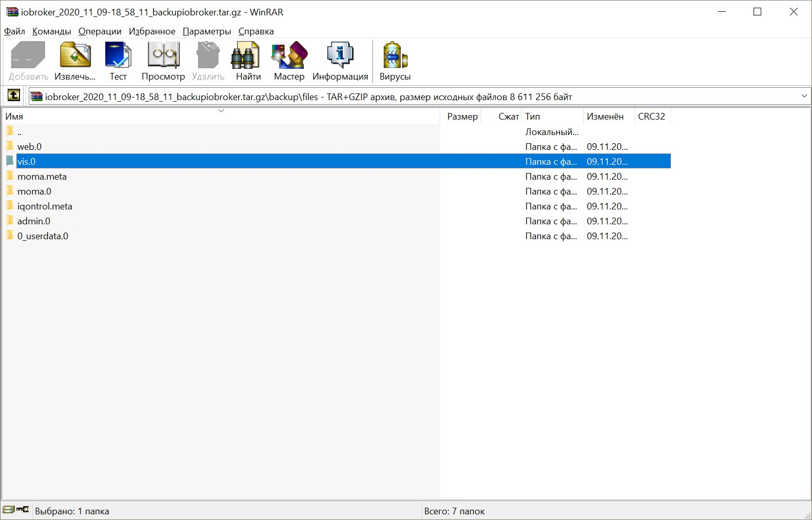Run the Вирусы virus scan icon

395,55
